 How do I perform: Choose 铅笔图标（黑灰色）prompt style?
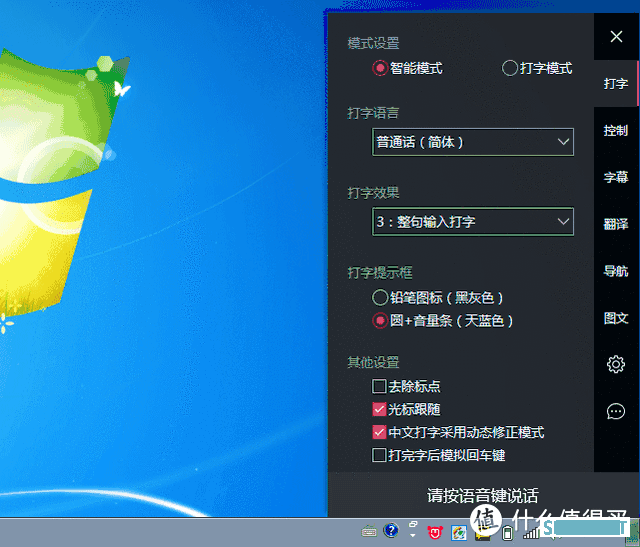click(x=380, y=298)
